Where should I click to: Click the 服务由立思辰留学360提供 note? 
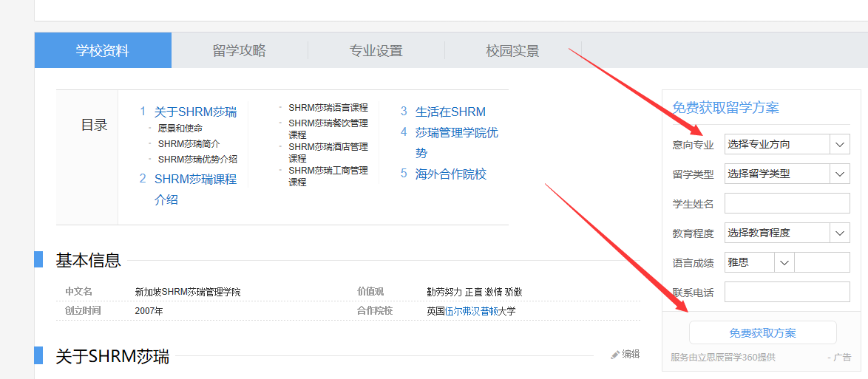[x=723, y=358]
